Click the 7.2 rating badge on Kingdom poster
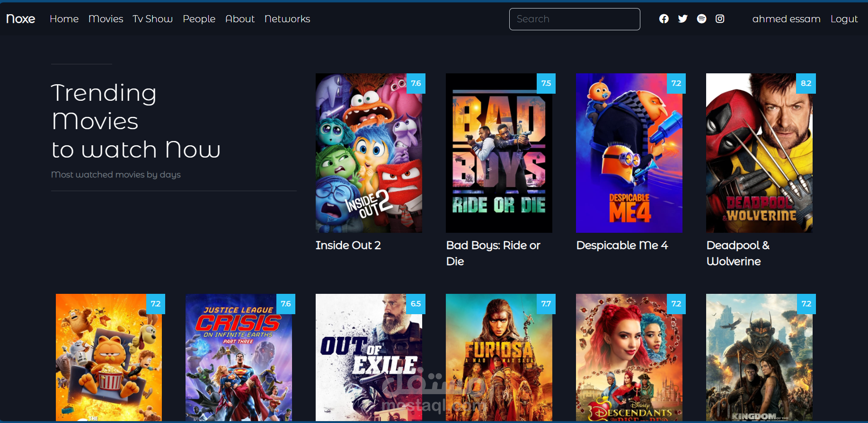Viewport: 868px width, 423px height. click(806, 304)
